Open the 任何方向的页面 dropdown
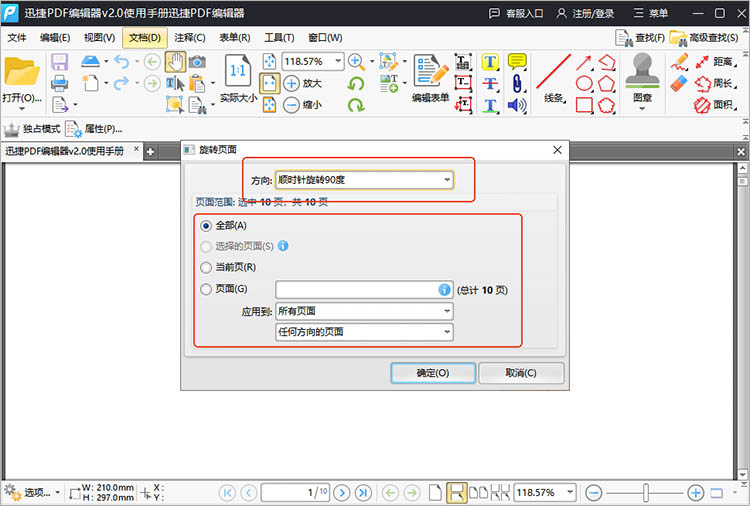The height and width of the screenshot is (506, 750). point(364,332)
